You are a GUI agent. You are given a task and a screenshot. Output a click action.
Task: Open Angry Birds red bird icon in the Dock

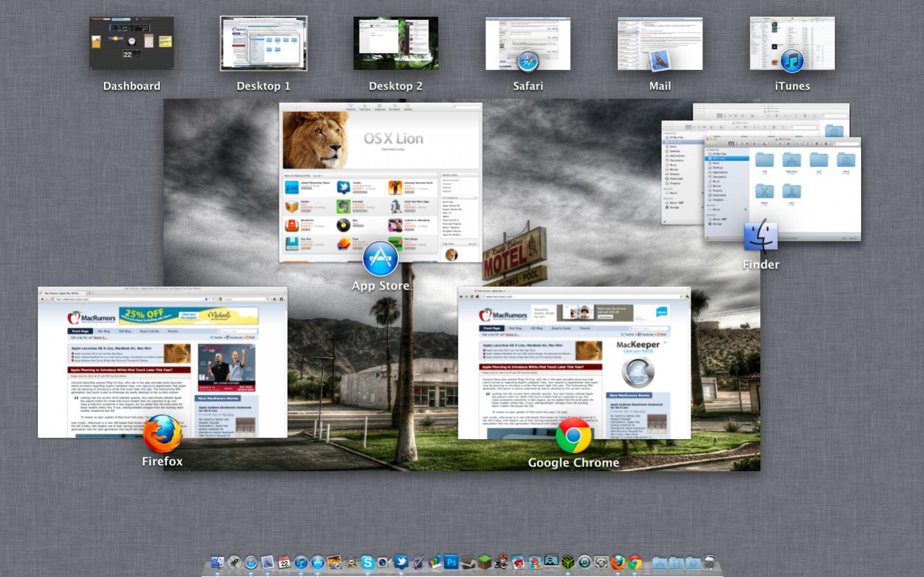pos(518,562)
